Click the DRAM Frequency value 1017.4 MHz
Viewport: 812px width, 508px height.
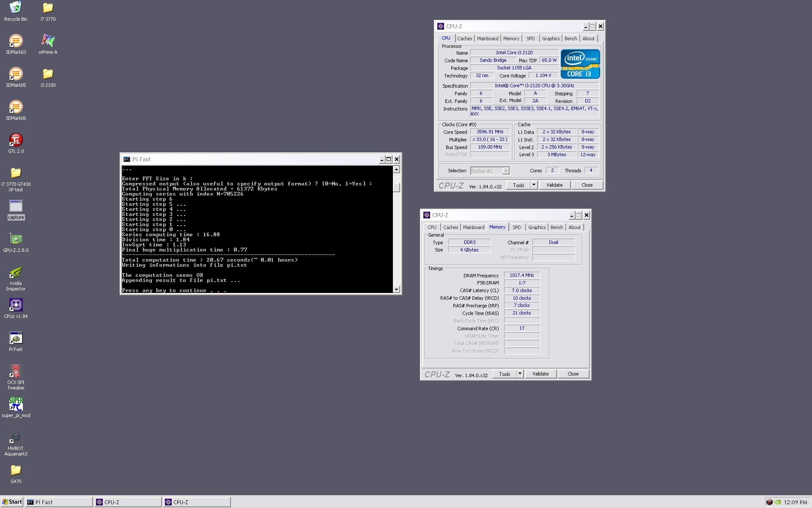tap(522, 275)
